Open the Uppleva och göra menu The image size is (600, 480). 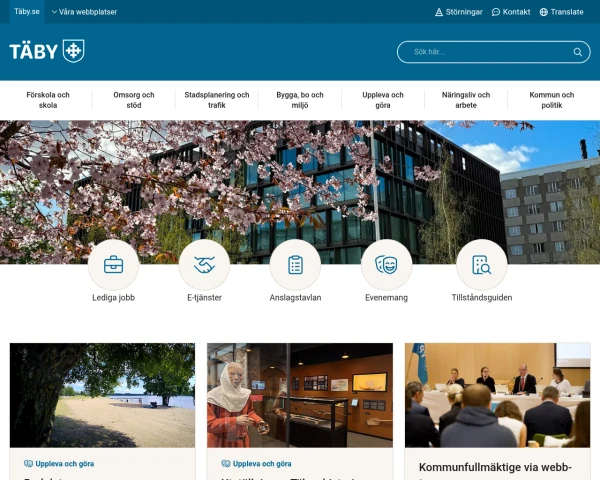click(383, 100)
